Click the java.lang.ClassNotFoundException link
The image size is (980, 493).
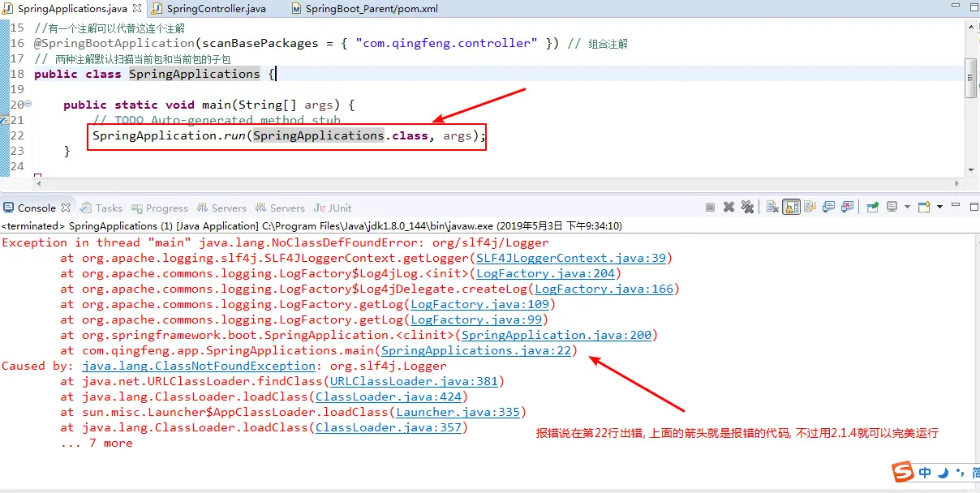pyautogui.click(x=198, y=366)
